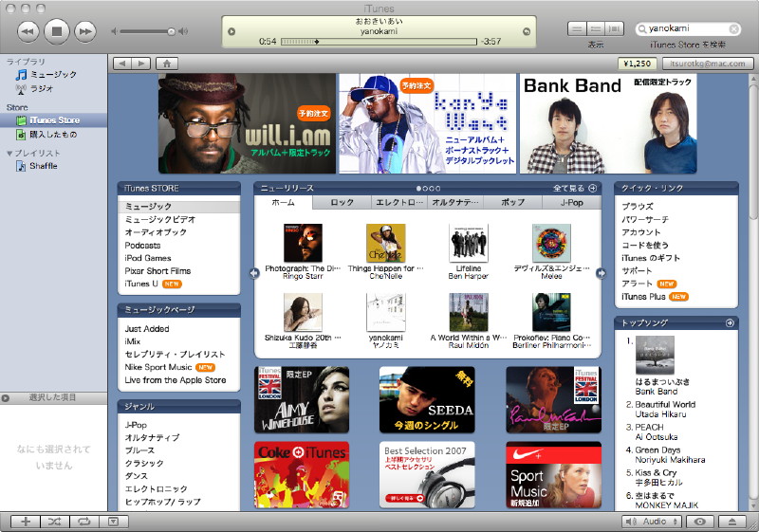The height and width of the screenshot is (532, 759).
Task: Open the Ringo Starr Photograph album
Action: [x=303, y=243]
